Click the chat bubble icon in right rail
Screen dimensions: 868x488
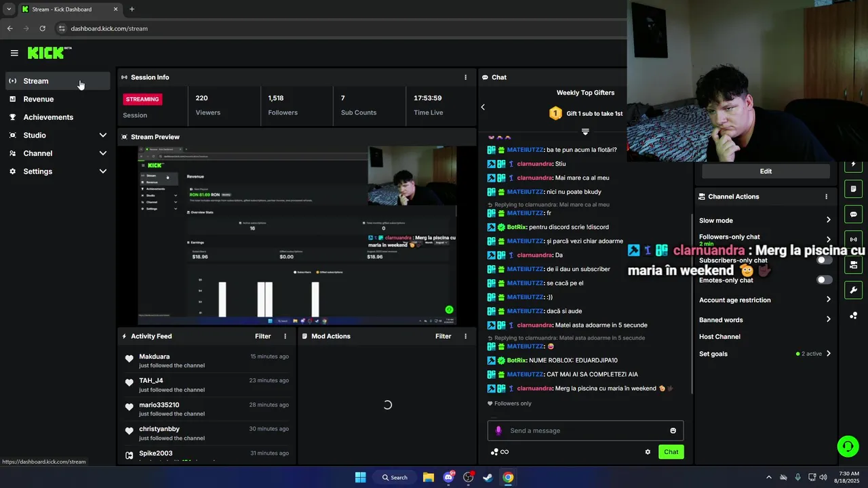tap(853, 214)
